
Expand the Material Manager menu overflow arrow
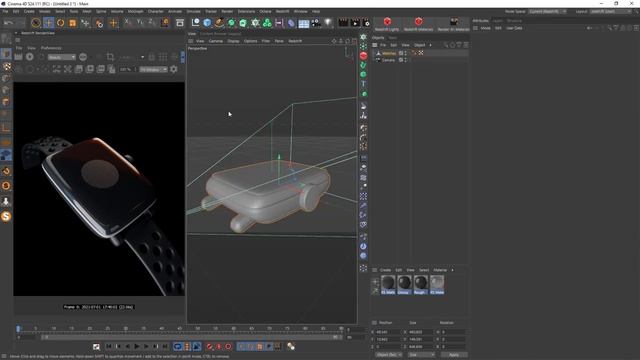[x=452, y=270]
